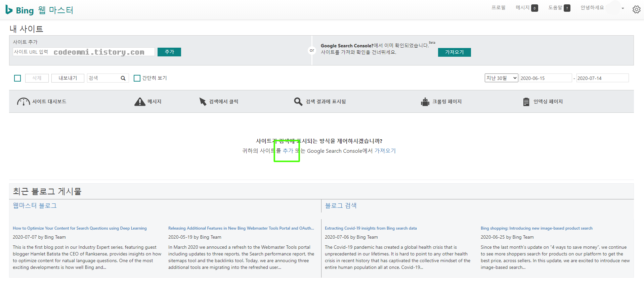Open settings gear icon

point(636,9)
